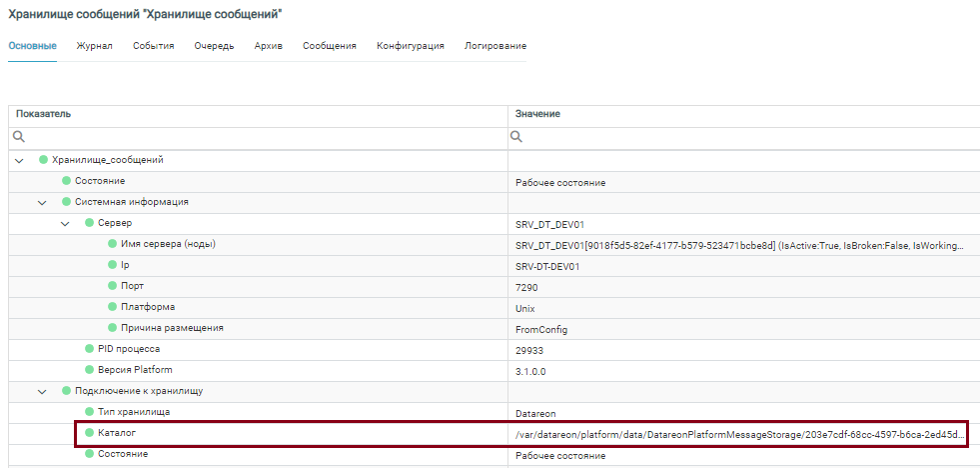Sort by the Показатель column header
This screenshot has width=980, height=468.
click(x=44, y=114)
